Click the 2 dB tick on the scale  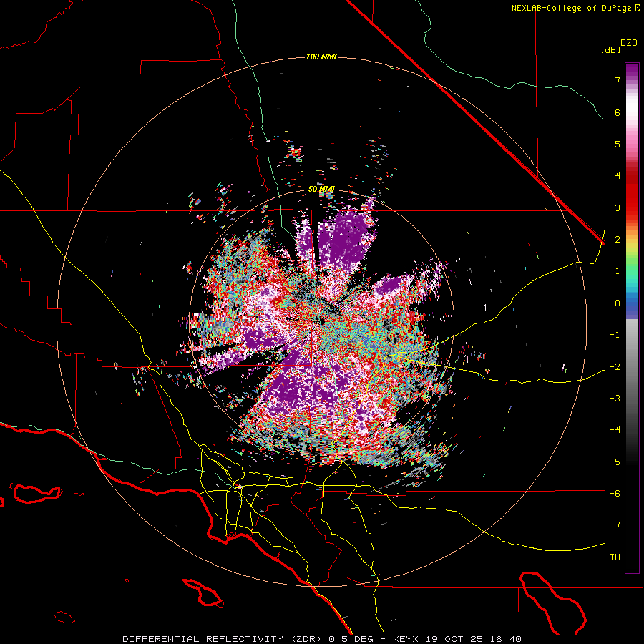pos(618,240)
